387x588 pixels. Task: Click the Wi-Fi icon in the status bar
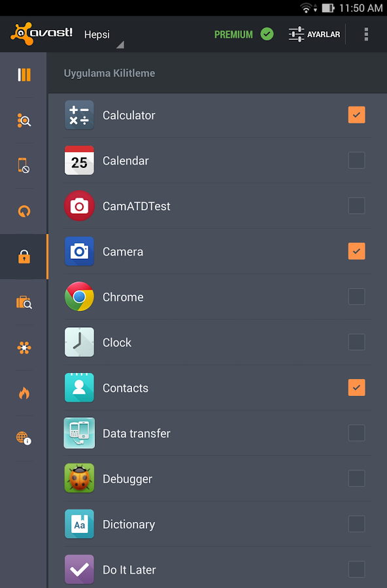(x=306, y=8)
